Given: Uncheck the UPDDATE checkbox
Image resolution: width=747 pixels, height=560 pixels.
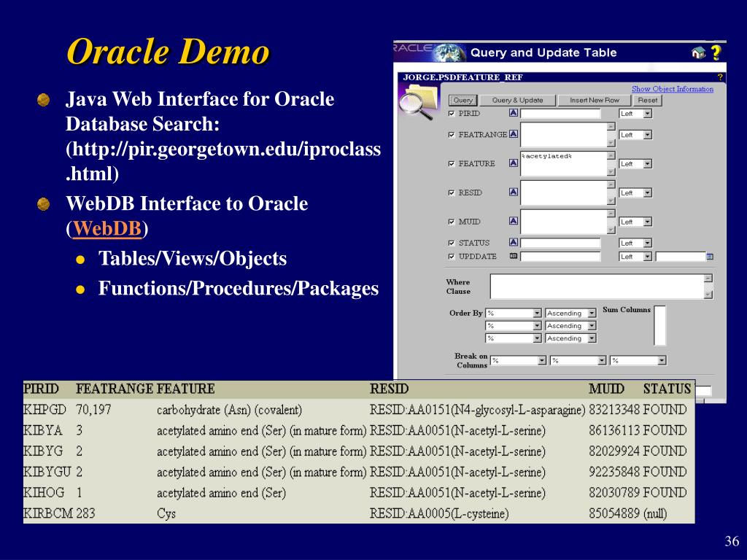Looking at the screenshot, I should (x=452, y=256).
